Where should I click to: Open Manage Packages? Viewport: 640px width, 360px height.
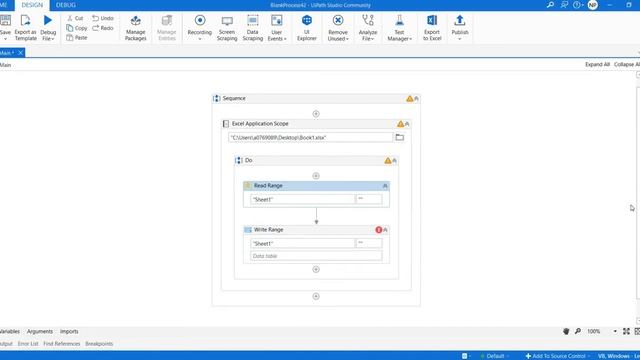click(136, 28)
